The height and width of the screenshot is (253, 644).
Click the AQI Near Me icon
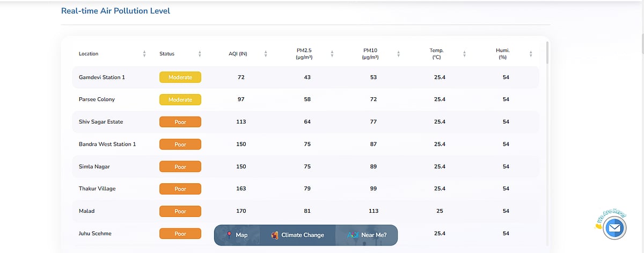[x=353, y=235]
